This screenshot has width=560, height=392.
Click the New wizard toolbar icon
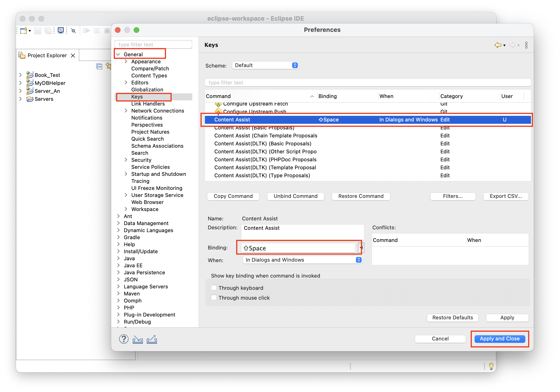[24, 31]
